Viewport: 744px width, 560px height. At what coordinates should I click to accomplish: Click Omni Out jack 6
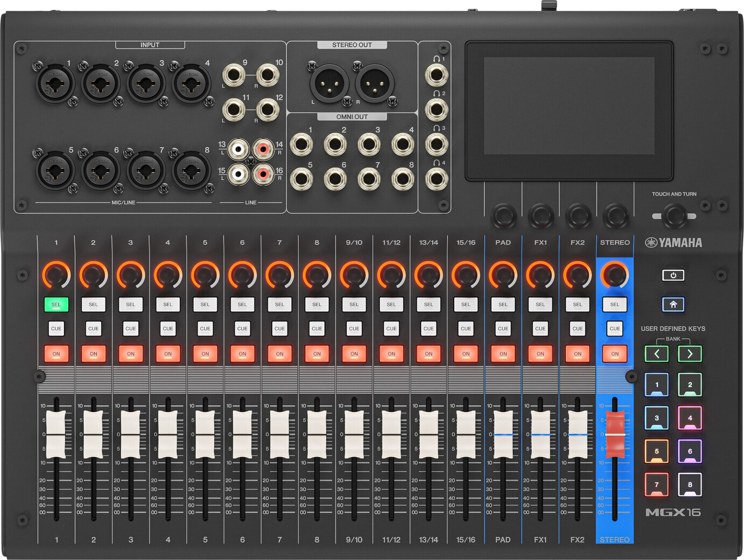click(x=335, y=179)
